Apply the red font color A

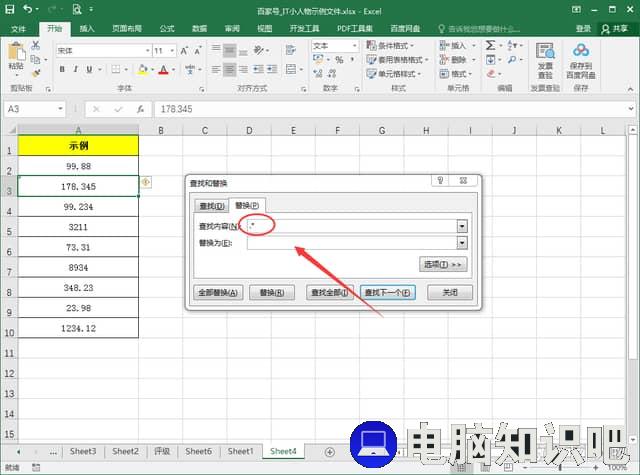(x=164, y=69)
